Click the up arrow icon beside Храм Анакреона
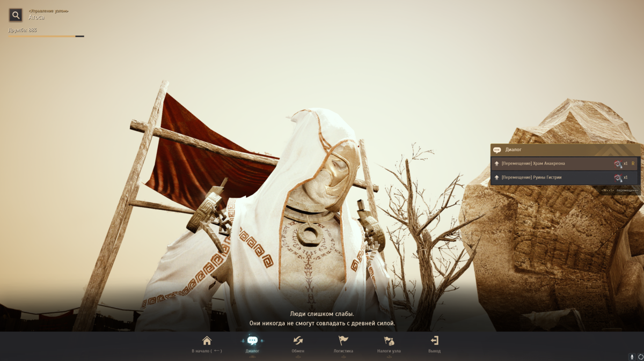 coord(497,164)
